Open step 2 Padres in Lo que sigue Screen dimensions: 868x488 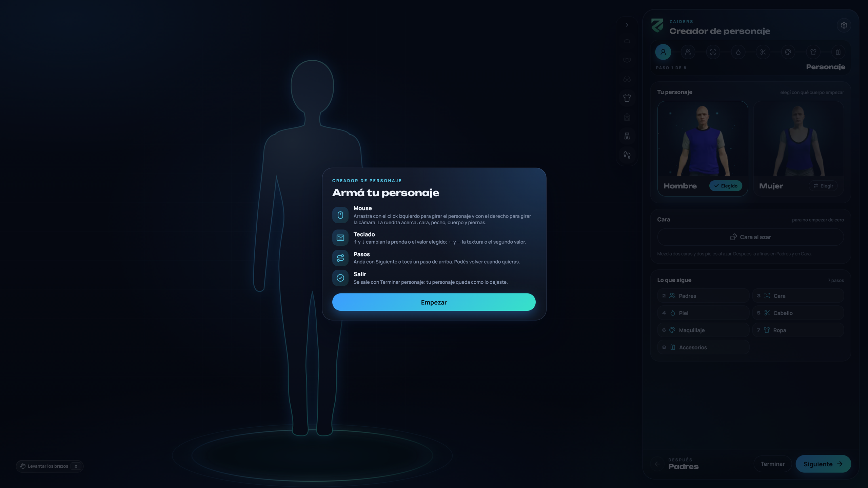[x=703, y=296]
